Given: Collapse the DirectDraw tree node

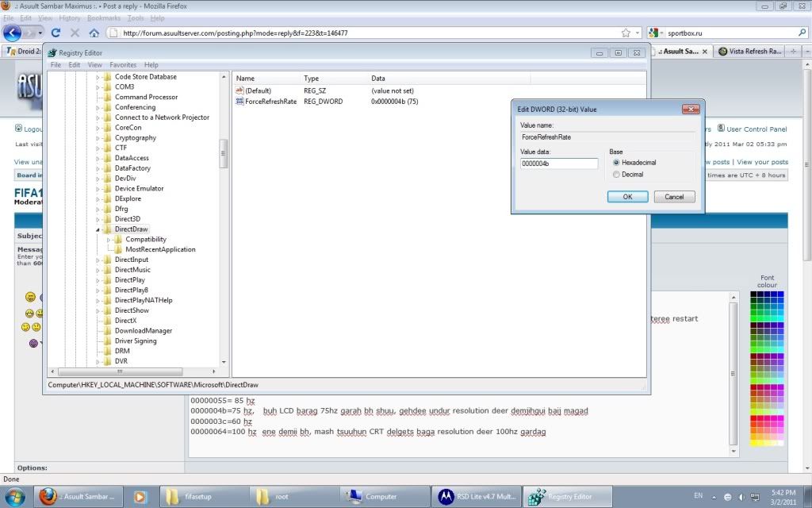Looking at the screenshot, I should [x=99, y=229].
